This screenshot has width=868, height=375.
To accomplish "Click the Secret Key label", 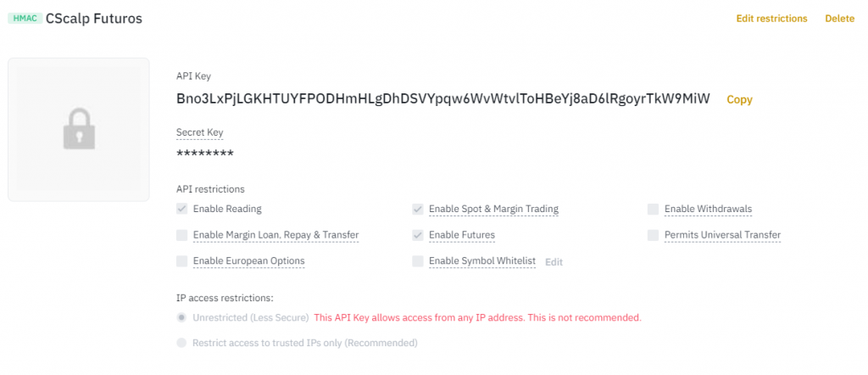I will (199, 132).
